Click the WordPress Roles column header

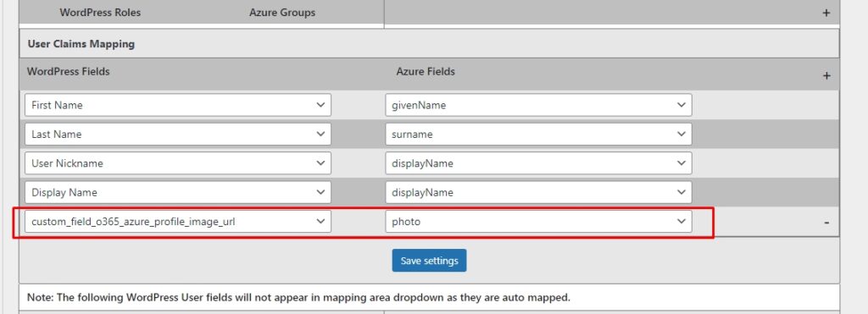pyautogui.click(x=100, y=12)
